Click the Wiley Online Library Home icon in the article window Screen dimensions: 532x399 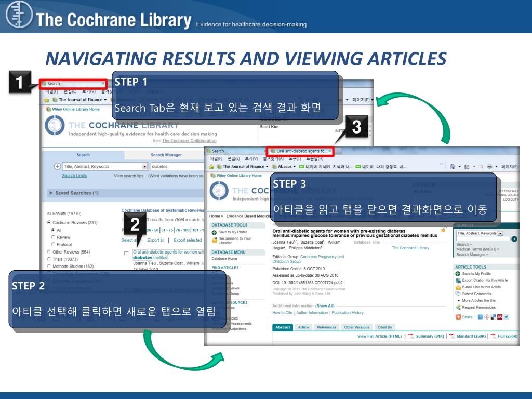pyautogui.click(x=213, y=176)
